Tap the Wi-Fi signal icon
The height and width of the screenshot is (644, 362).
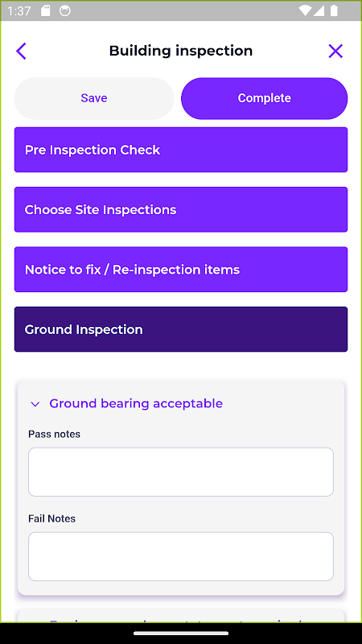point(305,10)
